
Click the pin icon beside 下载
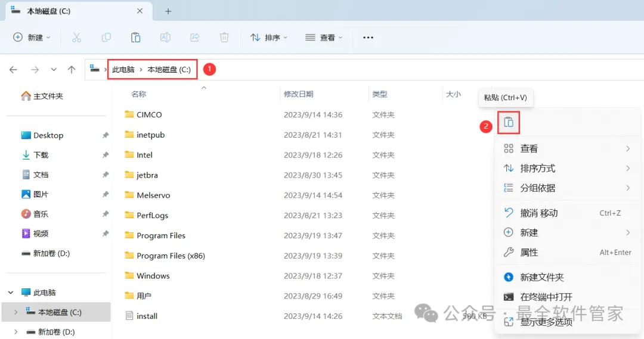click(x=106, y=155)
